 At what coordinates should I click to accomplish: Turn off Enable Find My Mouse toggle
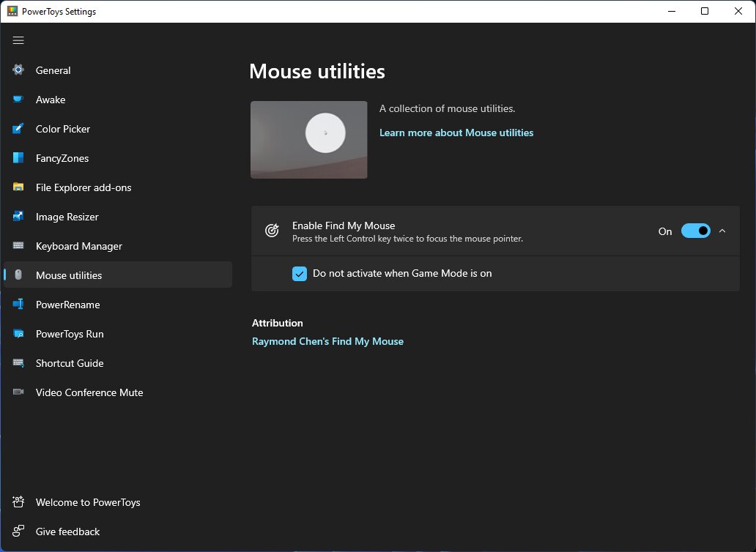tap(695, 231)
